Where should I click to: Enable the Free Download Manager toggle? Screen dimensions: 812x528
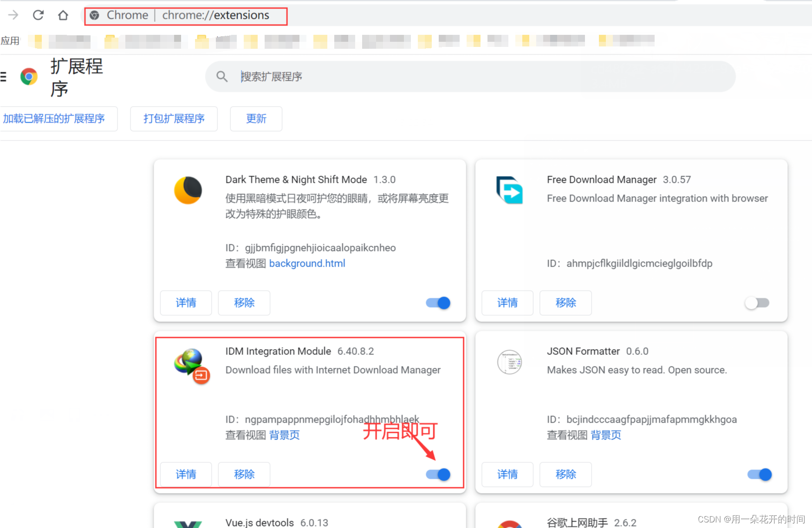(x=757, y=303)
